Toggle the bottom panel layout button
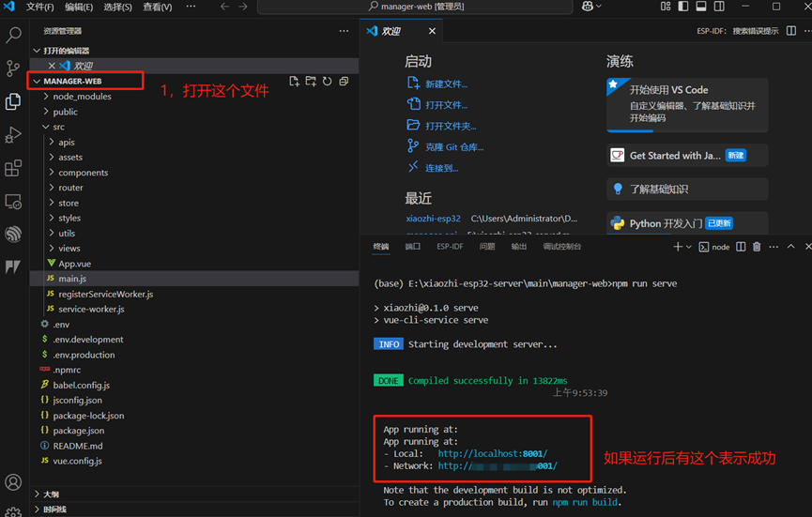812x517 pixels. click(701, 7)
